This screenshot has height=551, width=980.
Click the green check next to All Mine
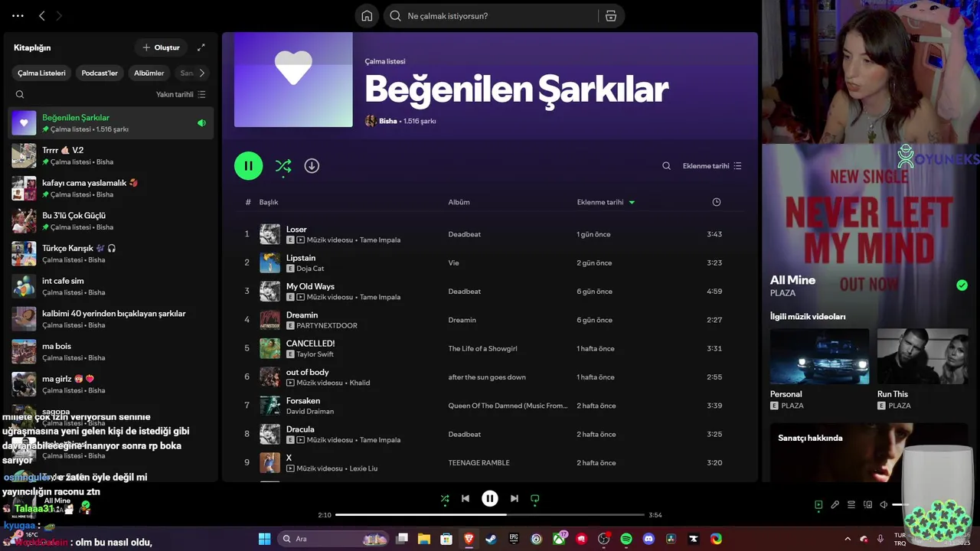click(x=962, y=285)
